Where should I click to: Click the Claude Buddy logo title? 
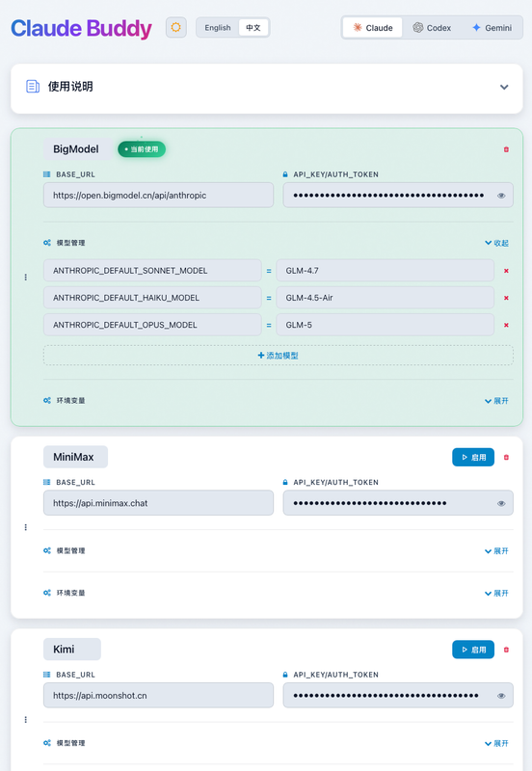(x=82, y=29)
